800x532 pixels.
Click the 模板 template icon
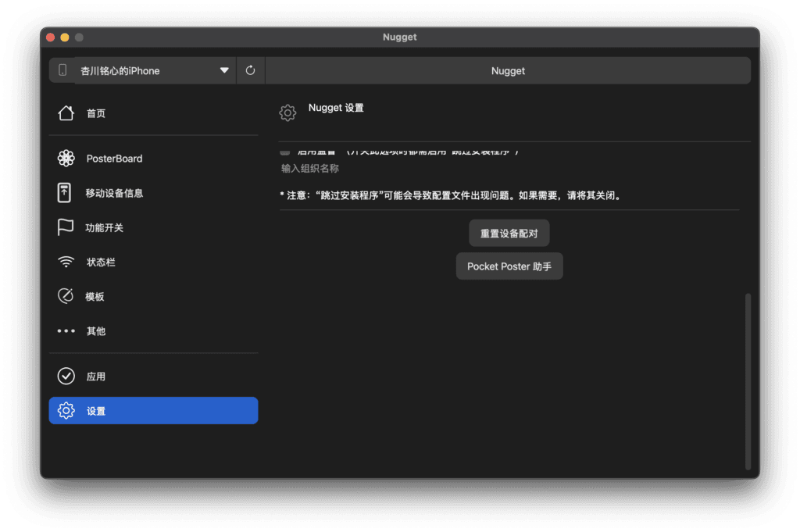pyautogui.click(x=66, y=296)
